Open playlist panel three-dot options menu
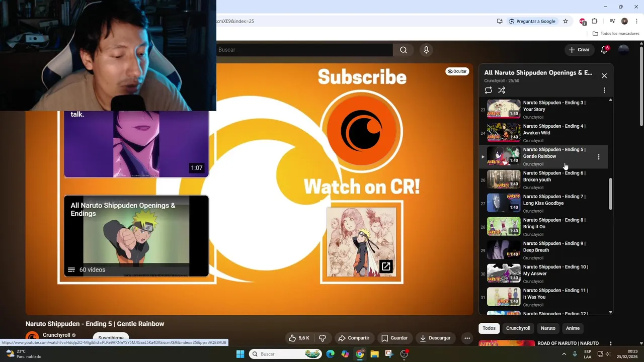 pyautogui.click(x=604, y=90)
